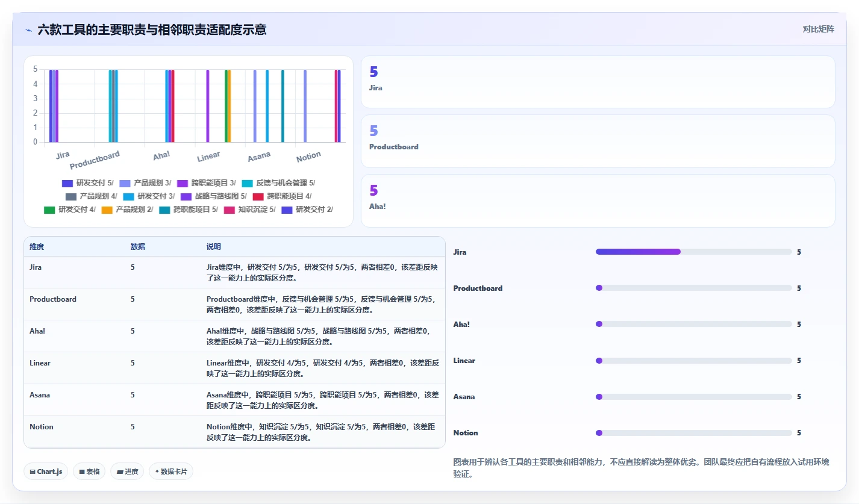This screenshot has width=859, height=504.
Task: Click the description starting with Linear维度中
Action: (x=323, y=368)
